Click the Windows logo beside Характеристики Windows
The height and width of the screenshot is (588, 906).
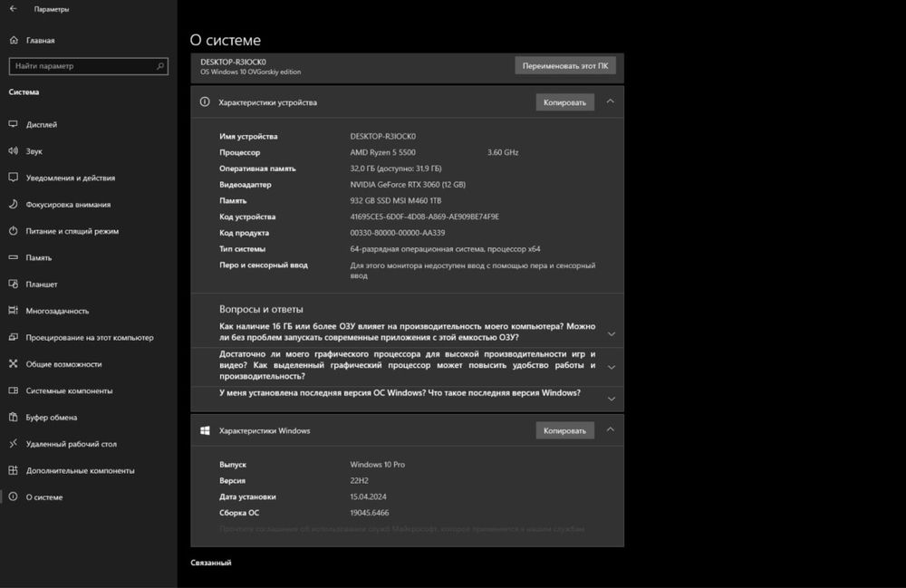pos(205,430)
